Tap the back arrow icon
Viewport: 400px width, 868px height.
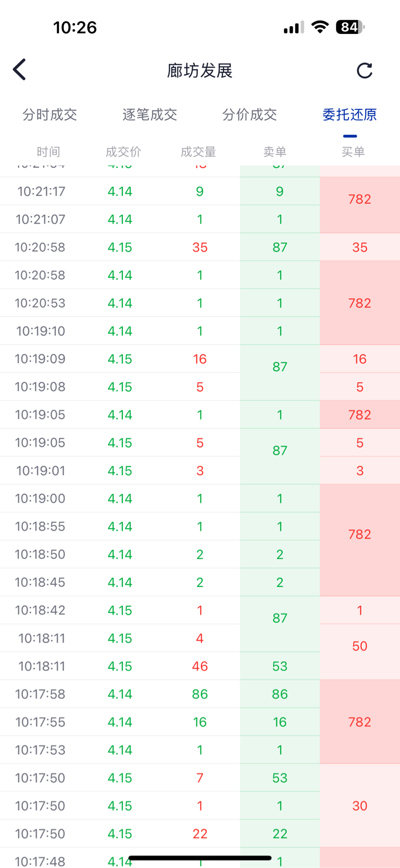coord(20,69)
